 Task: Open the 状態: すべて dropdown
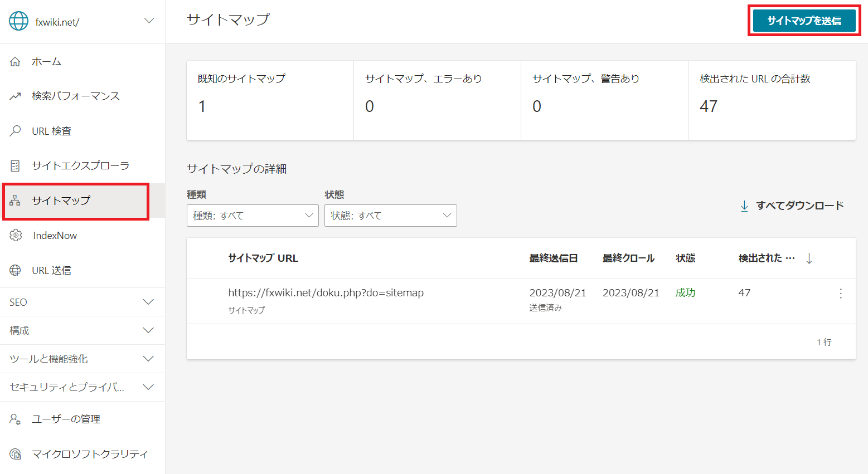tap(391, 216)
